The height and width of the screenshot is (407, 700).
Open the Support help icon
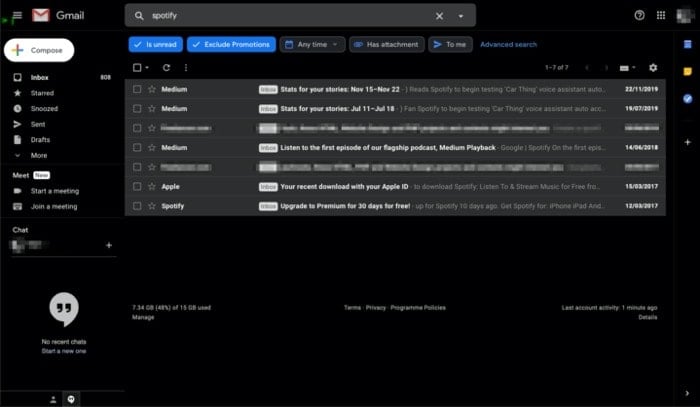coord(639,16)
